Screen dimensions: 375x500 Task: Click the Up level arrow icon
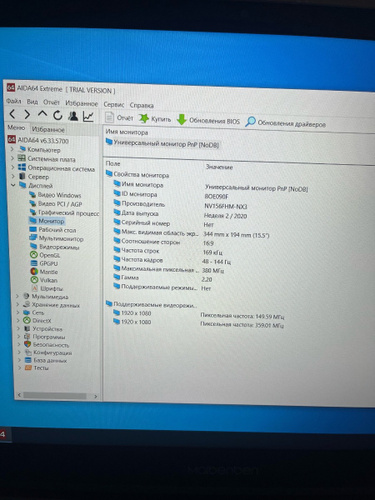coord(42,114)
